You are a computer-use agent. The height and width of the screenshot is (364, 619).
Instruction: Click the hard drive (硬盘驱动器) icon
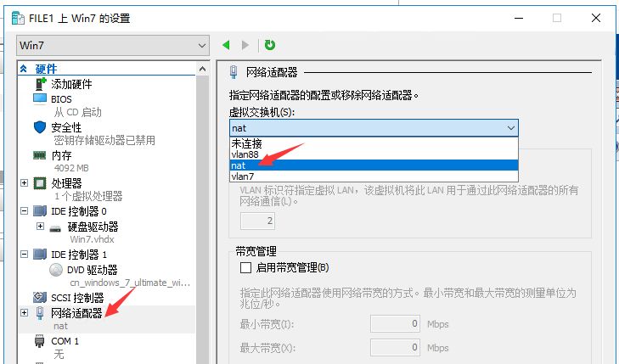tap(55, 228)
